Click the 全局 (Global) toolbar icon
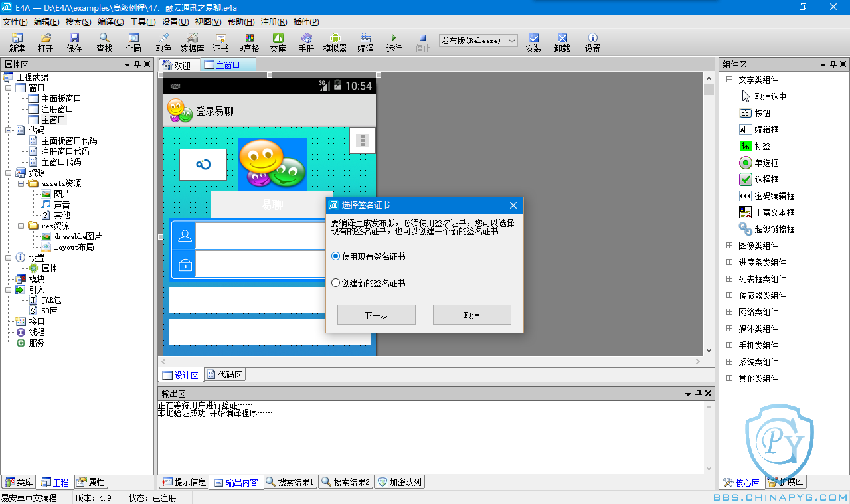Image resolution: width=850 pixels, height=504 pixels. [x=133, y=42]
